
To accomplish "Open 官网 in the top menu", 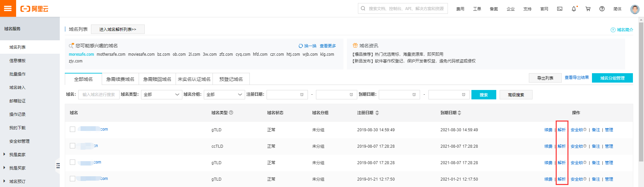I will click(544, 9).
